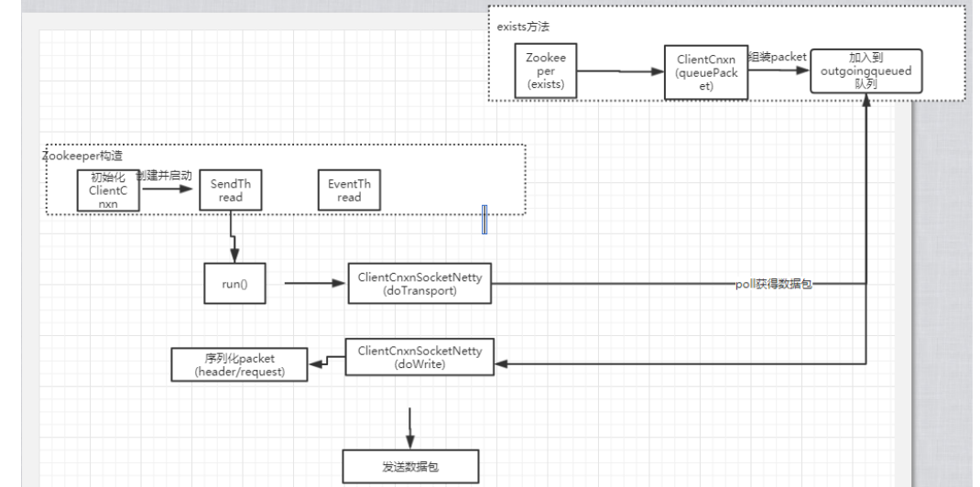This screenshot has width=980, height=487.
Task: Select the ClientCnxnSocketNetty (doWrite) box
Action: (419, 357)
